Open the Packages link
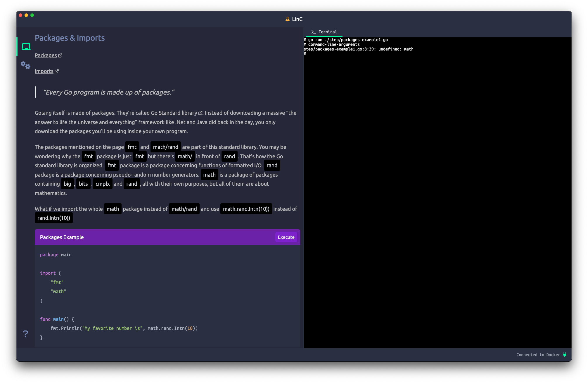 click(x=46, y=55)
